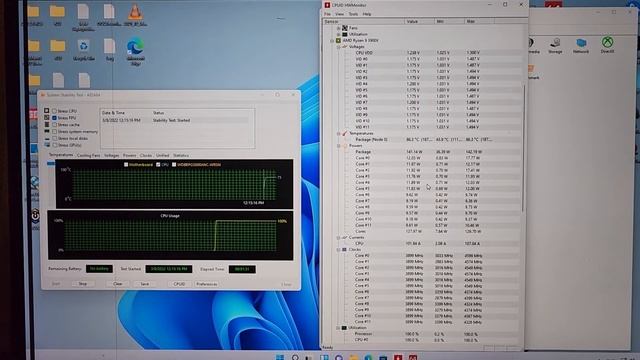This screenshot has height=360, width=640.
Task: Collapse the lower Utilization node below Clocks
Action: [338, 328]
